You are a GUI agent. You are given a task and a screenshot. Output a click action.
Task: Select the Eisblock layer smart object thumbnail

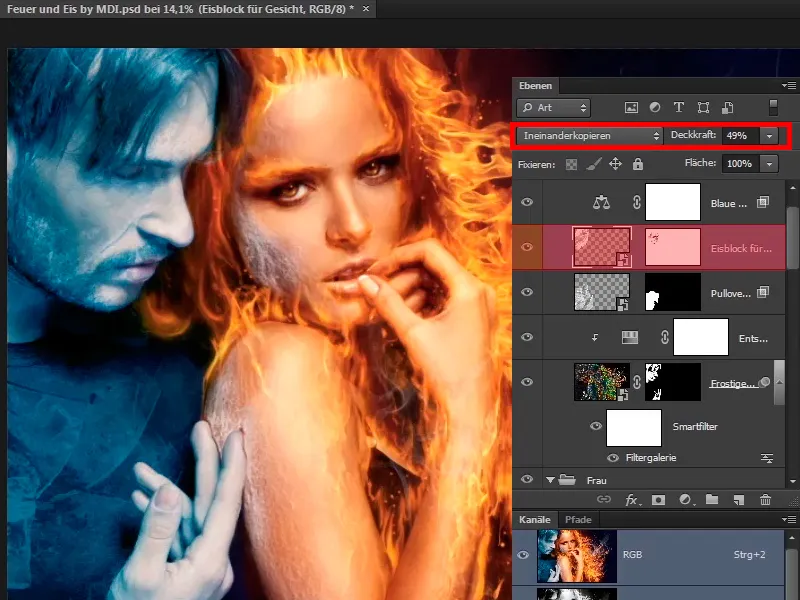(602, 247)
